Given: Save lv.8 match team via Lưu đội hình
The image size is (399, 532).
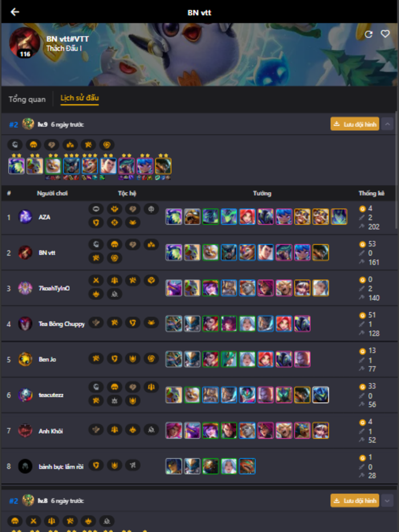Looking at the screenshot, I should tap(355, 501).
